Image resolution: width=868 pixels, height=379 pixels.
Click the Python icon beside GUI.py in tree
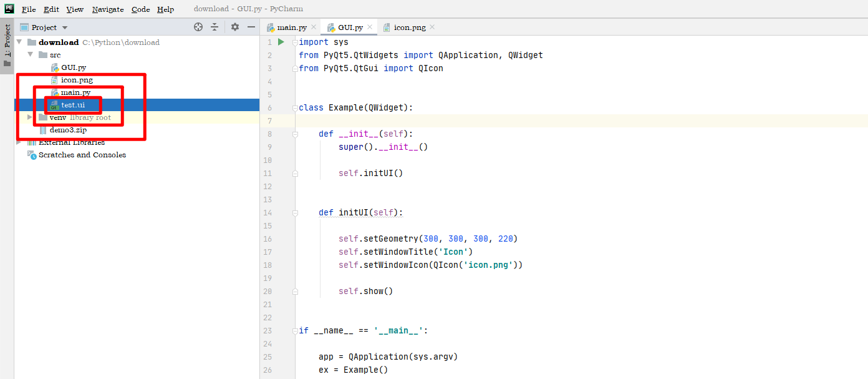coord(54,67)
